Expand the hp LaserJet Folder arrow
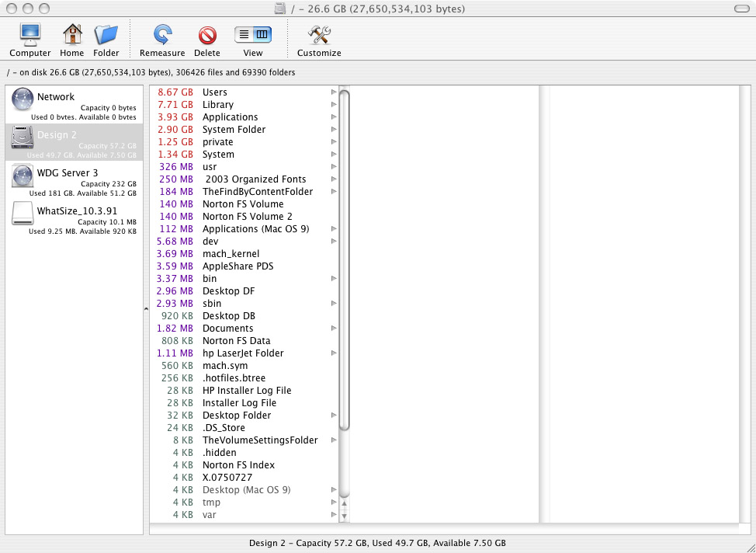The height and width of the screenshot is (553, 756). pyautogui.click(x=334, y=353)
